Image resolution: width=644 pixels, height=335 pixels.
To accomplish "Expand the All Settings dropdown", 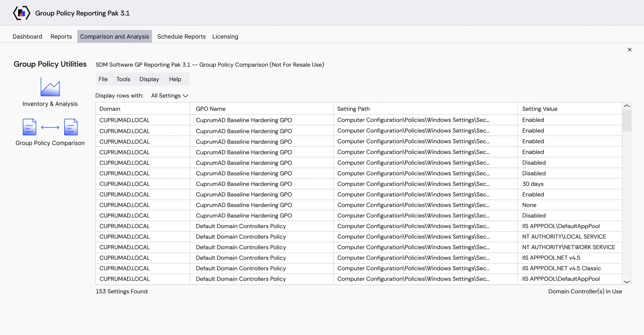I will click(170, 96).
